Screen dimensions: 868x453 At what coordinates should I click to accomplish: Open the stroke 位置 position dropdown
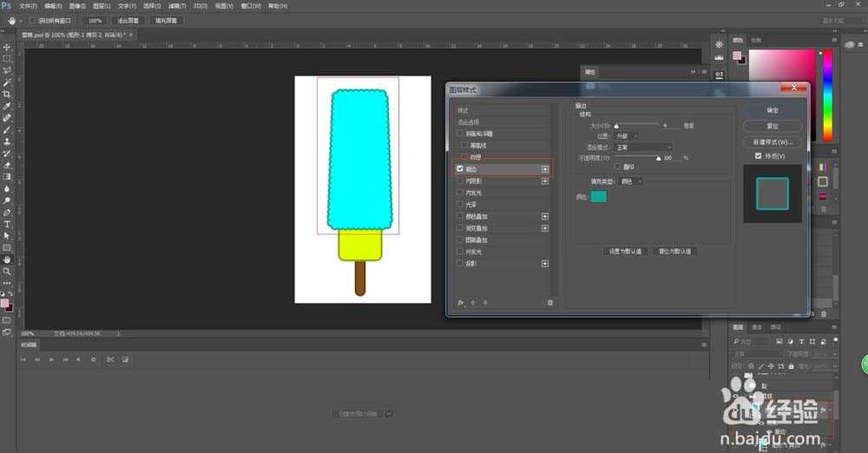point(628,136)
